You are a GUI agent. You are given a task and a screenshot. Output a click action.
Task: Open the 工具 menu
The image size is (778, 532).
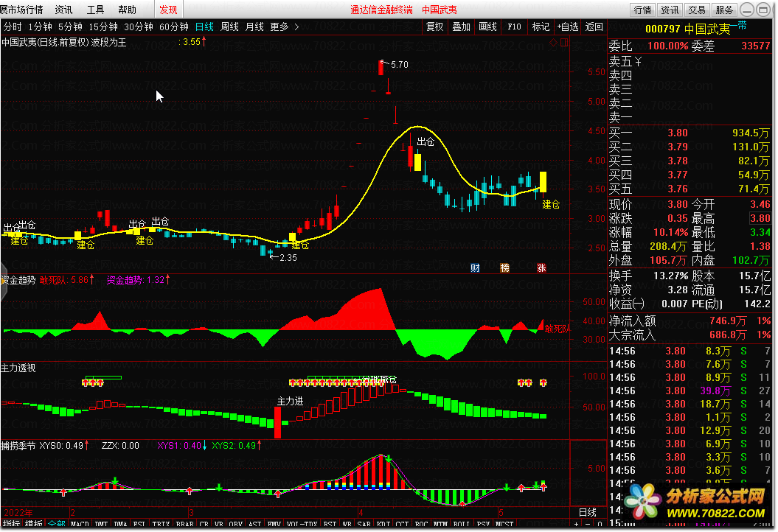click(95, 10)
